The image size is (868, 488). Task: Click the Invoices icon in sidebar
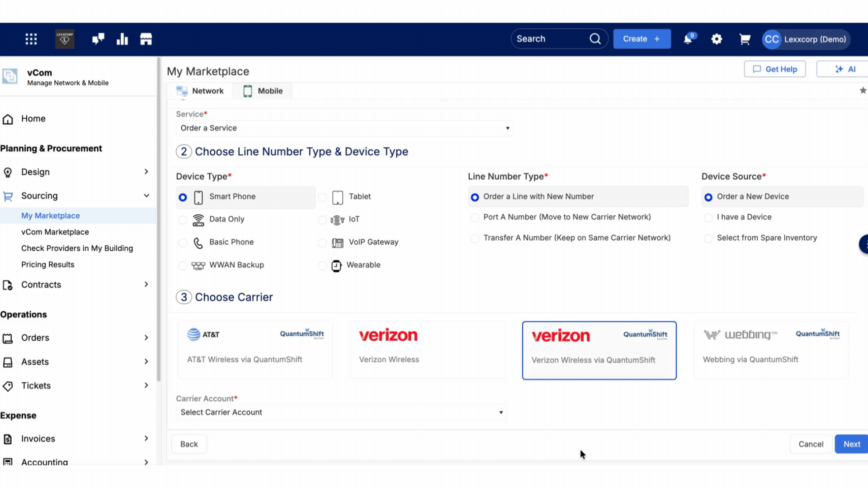[x=8, y=439]
